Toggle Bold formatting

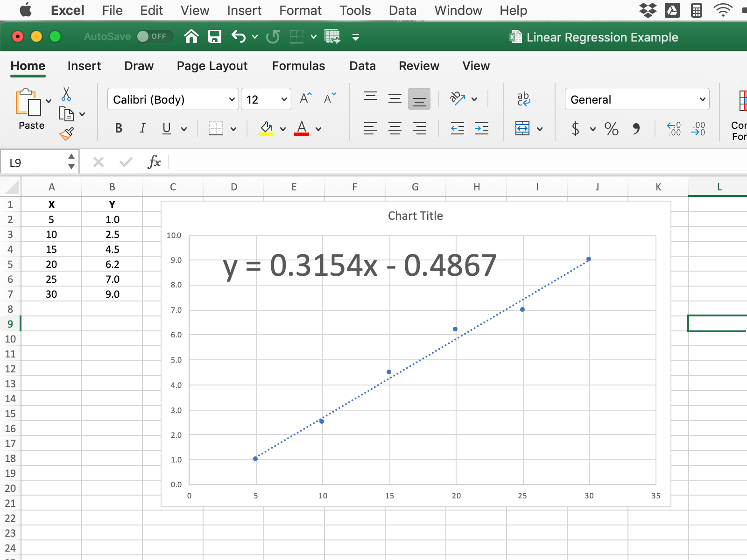point(119,128)
